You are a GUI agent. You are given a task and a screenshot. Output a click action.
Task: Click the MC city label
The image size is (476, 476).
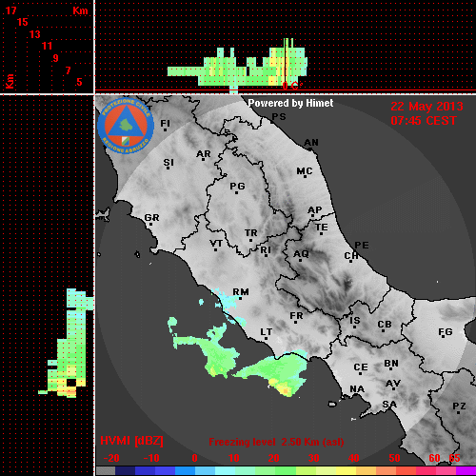[305, 171]
